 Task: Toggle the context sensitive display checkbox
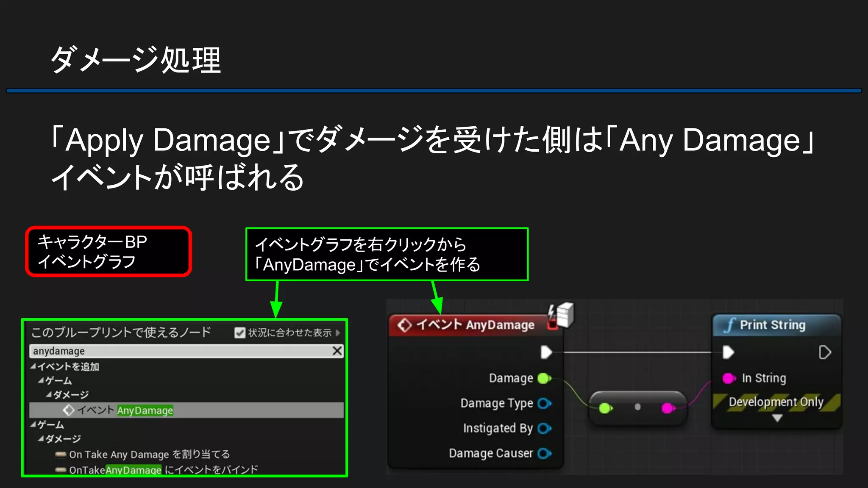(239, 333)
